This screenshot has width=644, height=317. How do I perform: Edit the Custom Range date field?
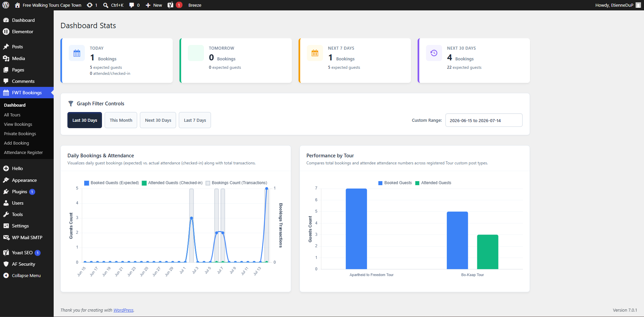484,120
